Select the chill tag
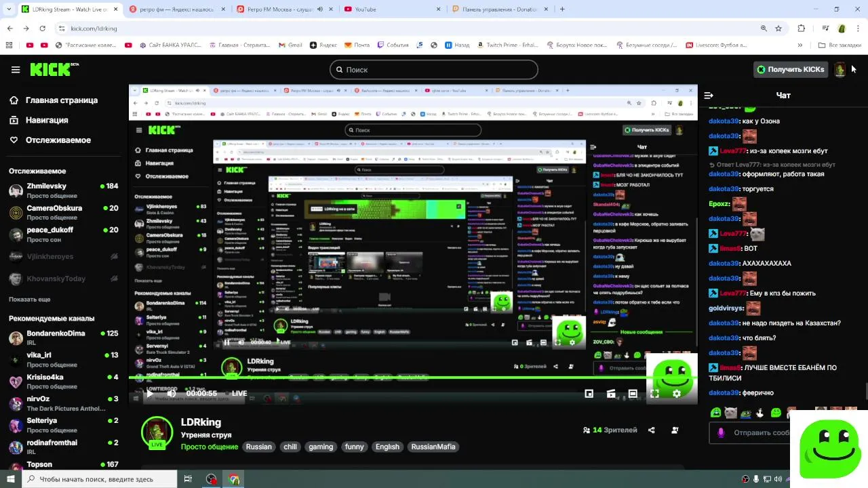The width and height of the screenshot is (868, 488). tap(290, 447)
